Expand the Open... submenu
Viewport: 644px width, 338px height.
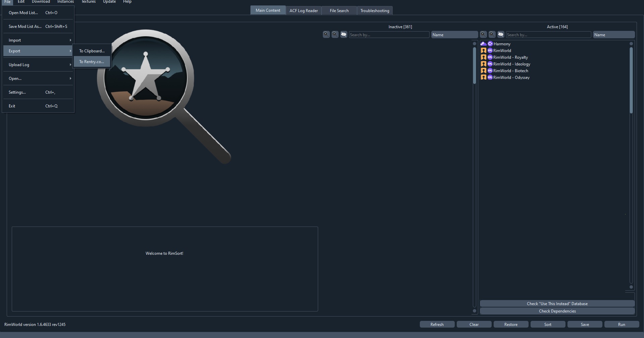coord(38,79)
